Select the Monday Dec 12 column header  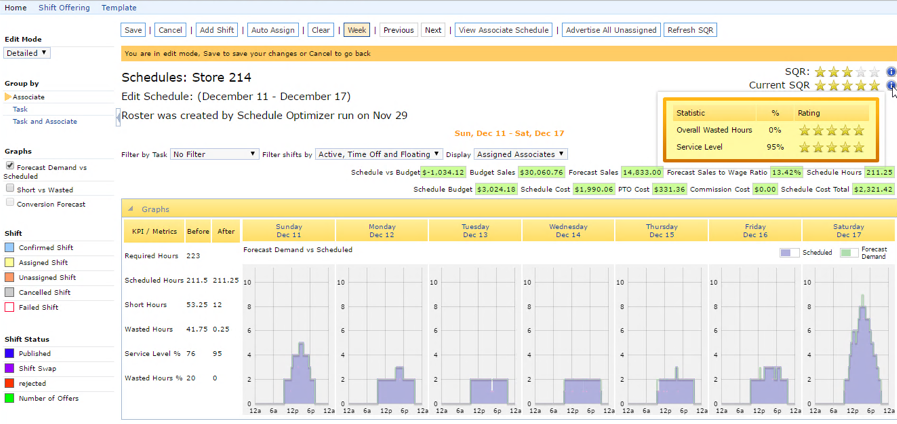382,231
